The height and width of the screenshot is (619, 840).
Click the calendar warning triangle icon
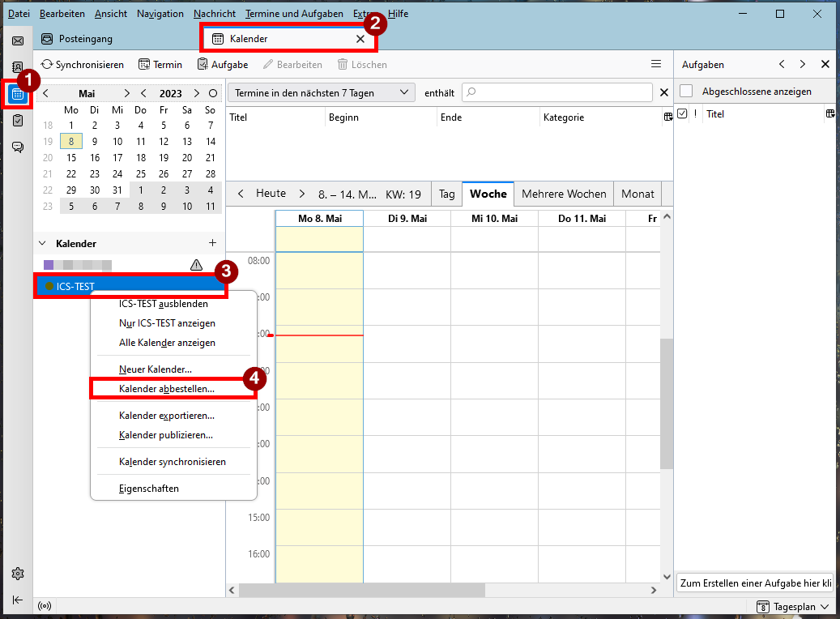pyautogui.click(x=197, y=265)
